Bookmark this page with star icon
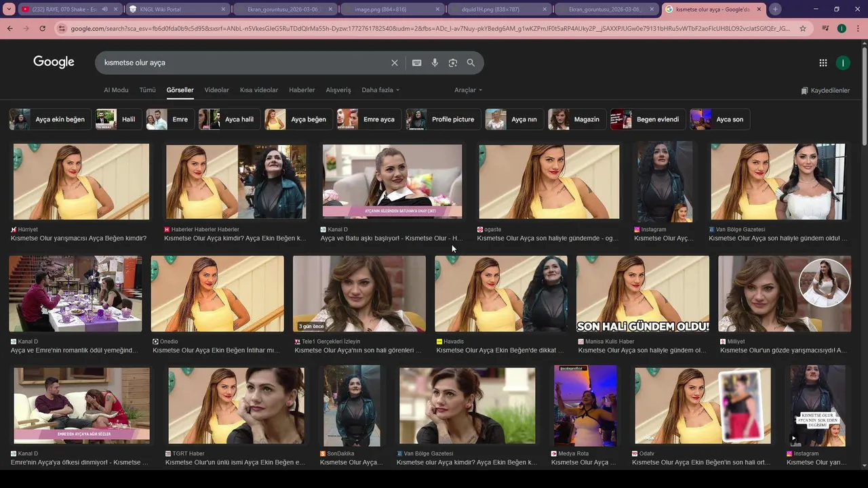 [x=803, y=28]
